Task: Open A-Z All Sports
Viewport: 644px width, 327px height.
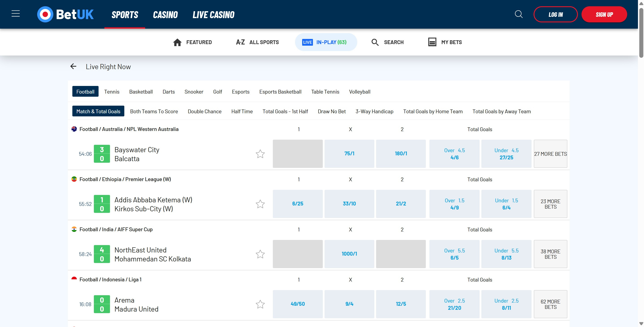Action: coord(257,42)
